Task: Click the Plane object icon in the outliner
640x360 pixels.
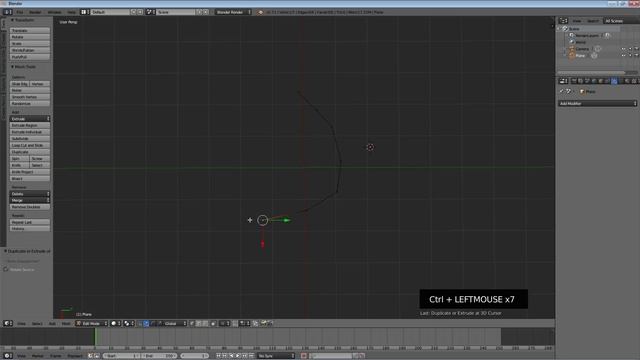Action: tap(572, 56)
